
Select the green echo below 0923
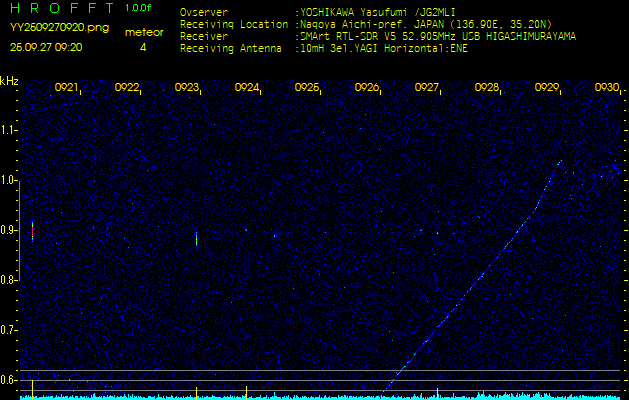[x=196, y=239]
